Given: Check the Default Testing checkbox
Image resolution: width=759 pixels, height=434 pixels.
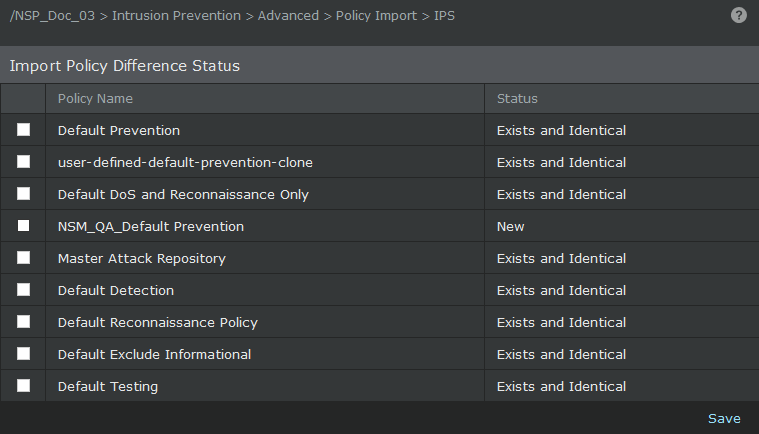Looking at the screenshot, I should click(23, 386).
